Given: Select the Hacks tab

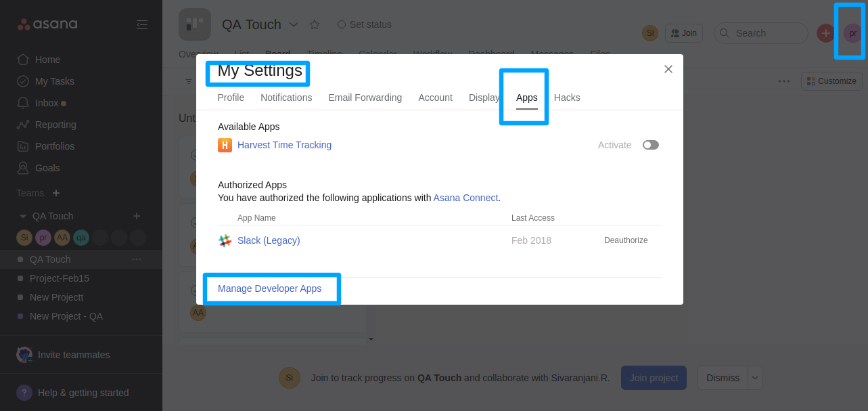Looking at the screenshot, I should [x=567, y=98].
